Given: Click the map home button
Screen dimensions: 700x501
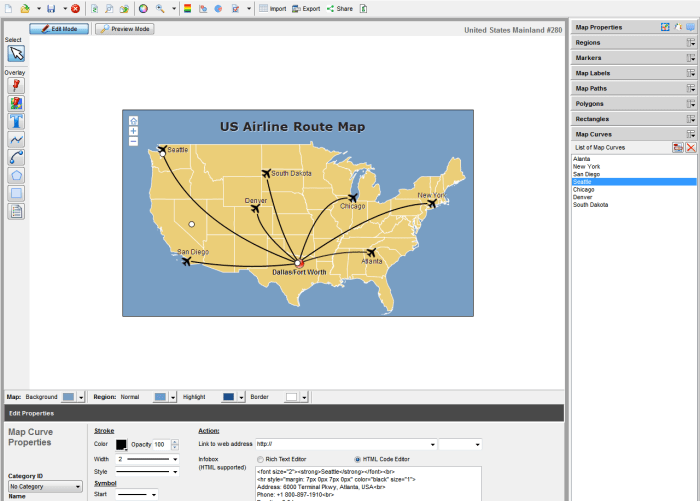Looking at the screenshot, I should coord(133,121).
